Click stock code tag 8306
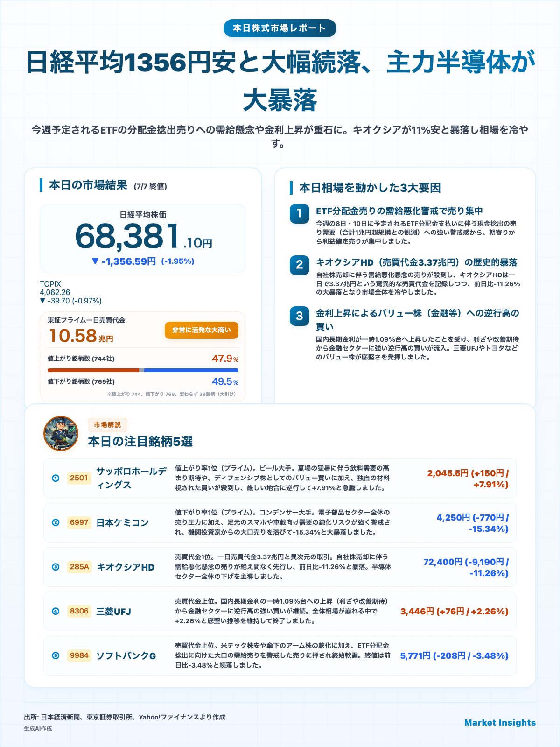The height and width of the screenshot is (747, 560). point(79,611)
